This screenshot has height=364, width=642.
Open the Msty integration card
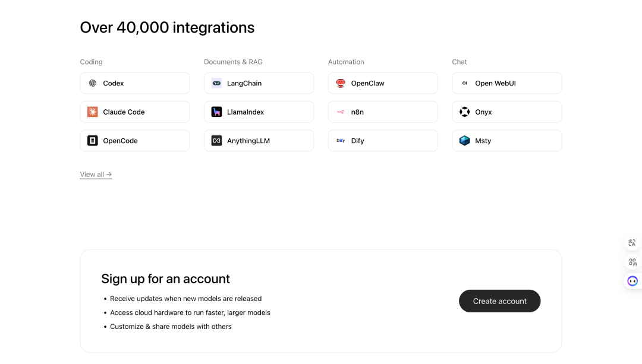[x=507, y=141]
